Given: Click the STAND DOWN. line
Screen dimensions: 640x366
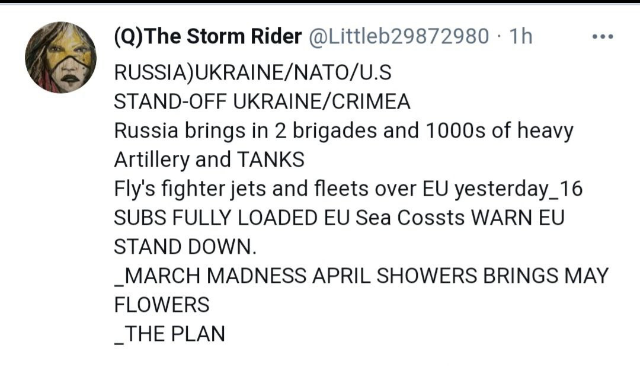Looking at the screenshot, I should click(x=185, y=247).
